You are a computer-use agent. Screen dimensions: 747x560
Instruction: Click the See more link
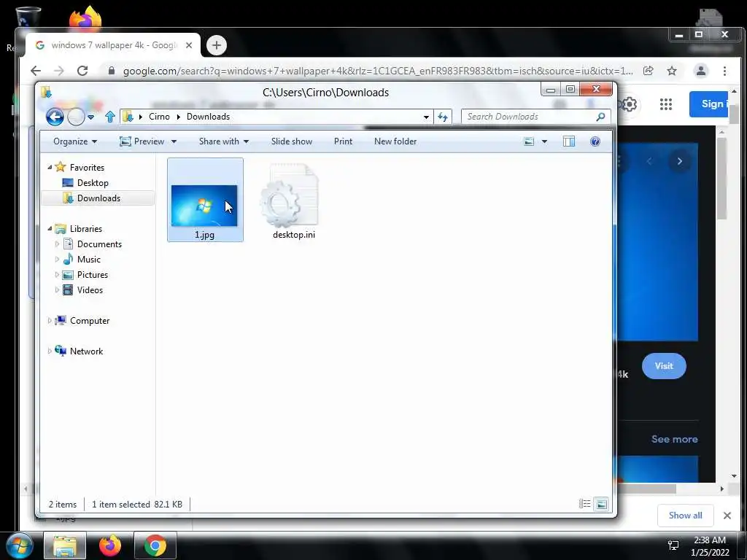[x=674, y=439]
